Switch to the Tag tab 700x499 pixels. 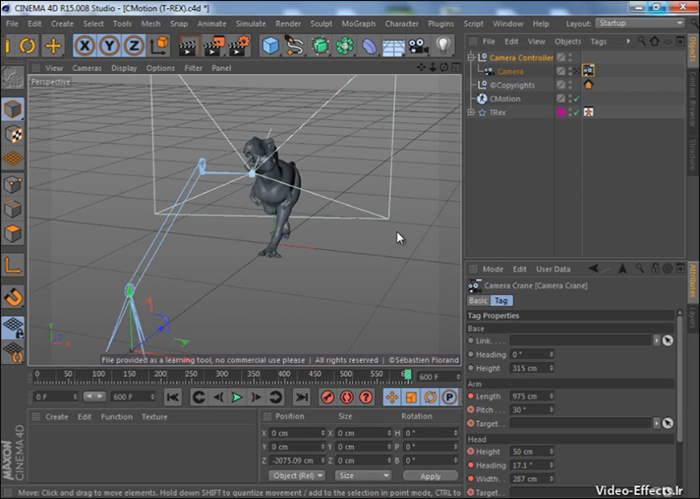(x=501, y=300)
